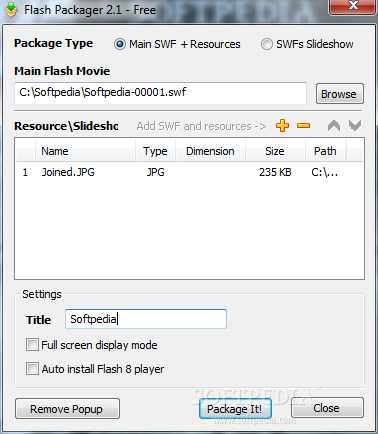Click the yellow minus remove-resource icon
The image size is (378, 434).
303,126
